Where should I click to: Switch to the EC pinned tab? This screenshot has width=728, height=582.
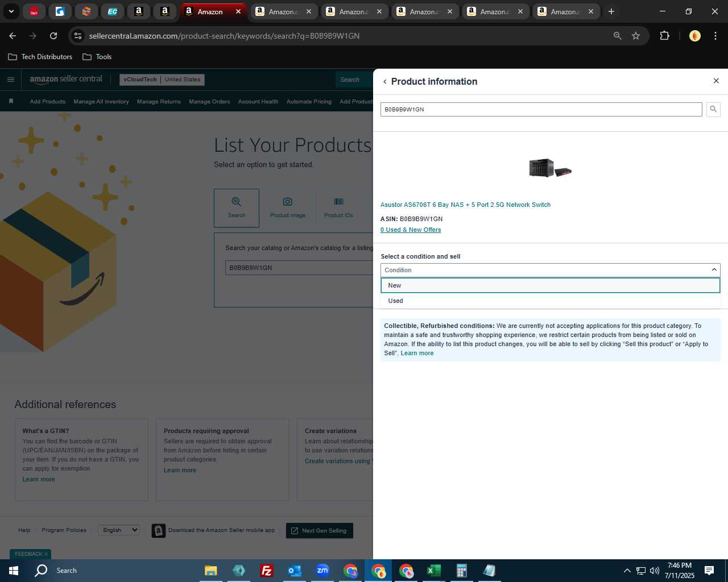[x=113, y=11]
